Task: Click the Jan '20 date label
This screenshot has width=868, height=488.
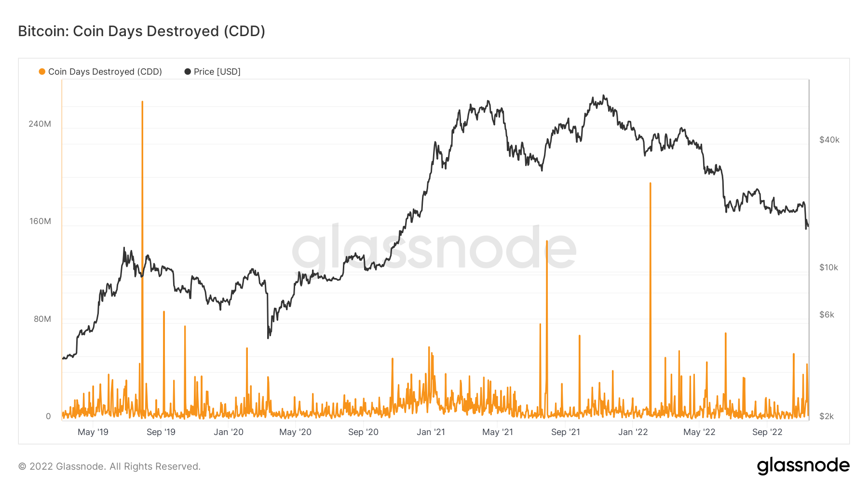Action: point(229,432)
